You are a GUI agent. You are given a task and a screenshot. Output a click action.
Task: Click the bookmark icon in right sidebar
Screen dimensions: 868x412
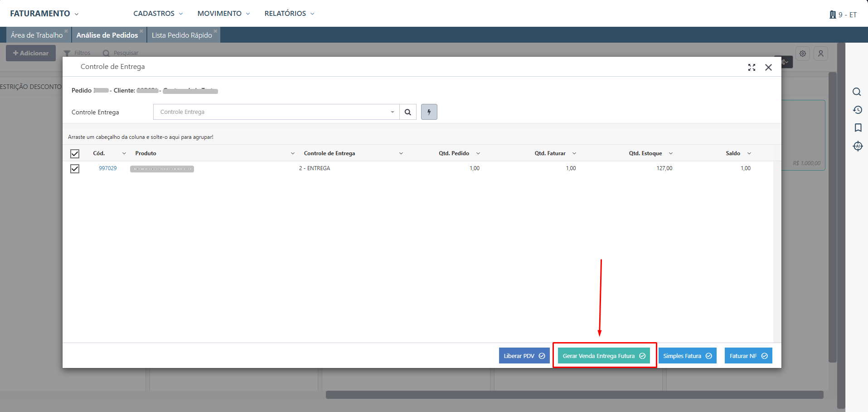[858, 128]
